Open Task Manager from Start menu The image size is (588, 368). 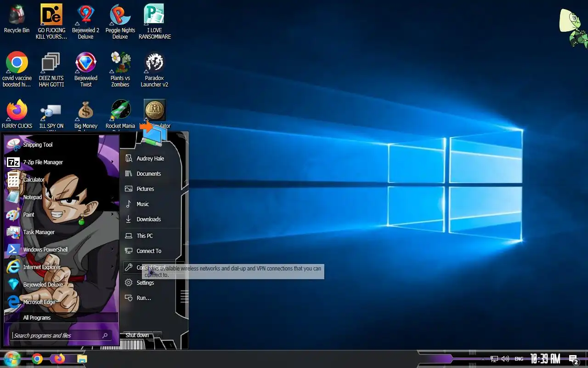61,232
